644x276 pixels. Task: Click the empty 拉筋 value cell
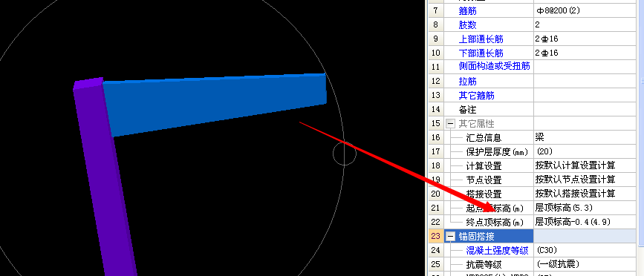585,81
